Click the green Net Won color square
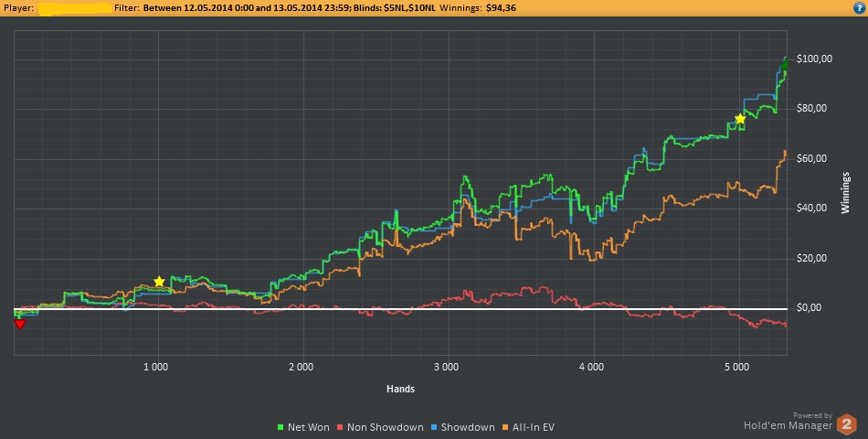Image resolution: width=868 pixels, height=439 pixels. tap(280, 427)
